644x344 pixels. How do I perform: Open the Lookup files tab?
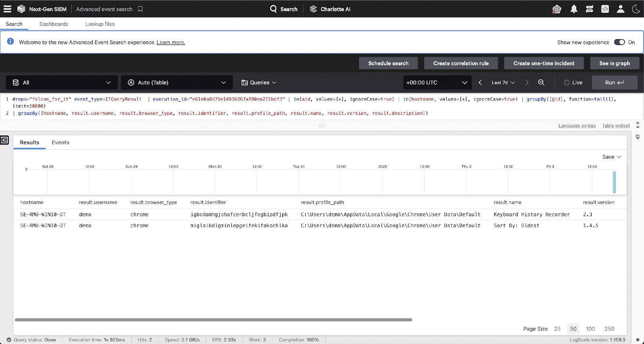(x=100, y=24)
